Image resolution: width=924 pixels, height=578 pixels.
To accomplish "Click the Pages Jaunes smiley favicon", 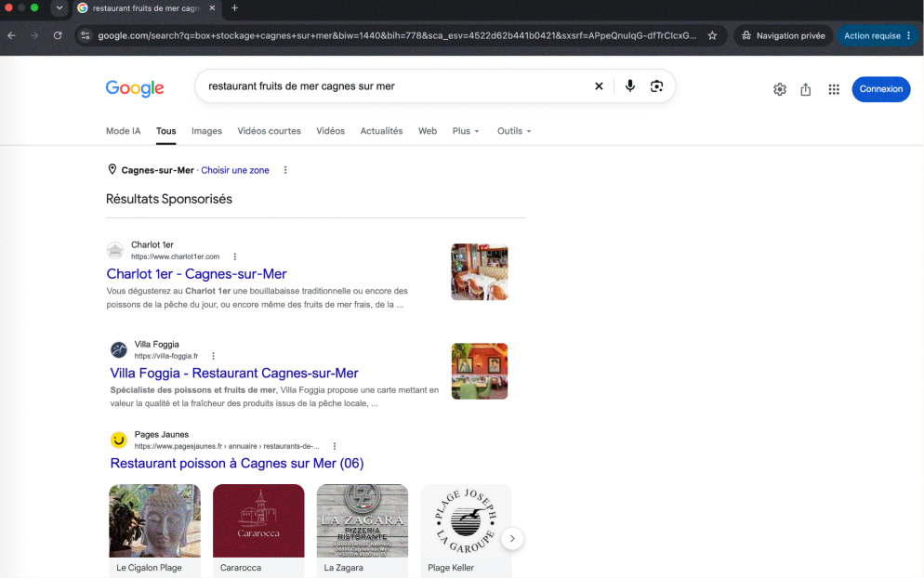I will pyautogui.click(x=118, y=440).
